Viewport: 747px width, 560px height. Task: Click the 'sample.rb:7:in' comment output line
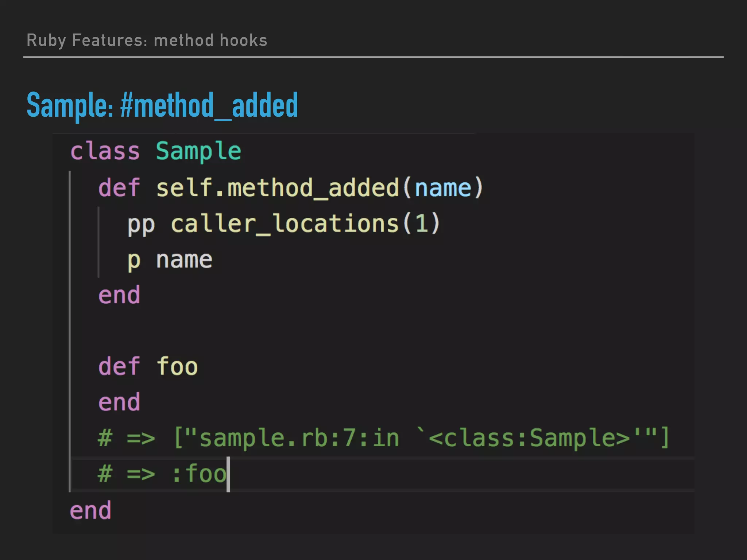pos(299,438)
